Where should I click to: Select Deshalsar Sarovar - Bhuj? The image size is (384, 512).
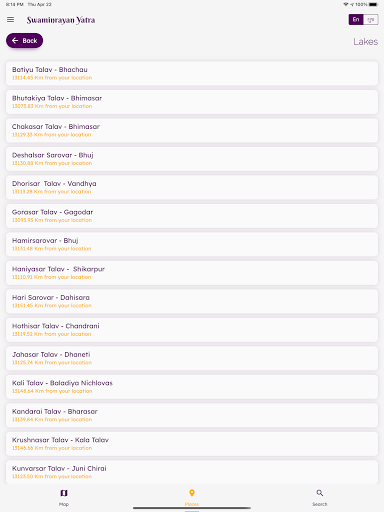coord(192,159)
